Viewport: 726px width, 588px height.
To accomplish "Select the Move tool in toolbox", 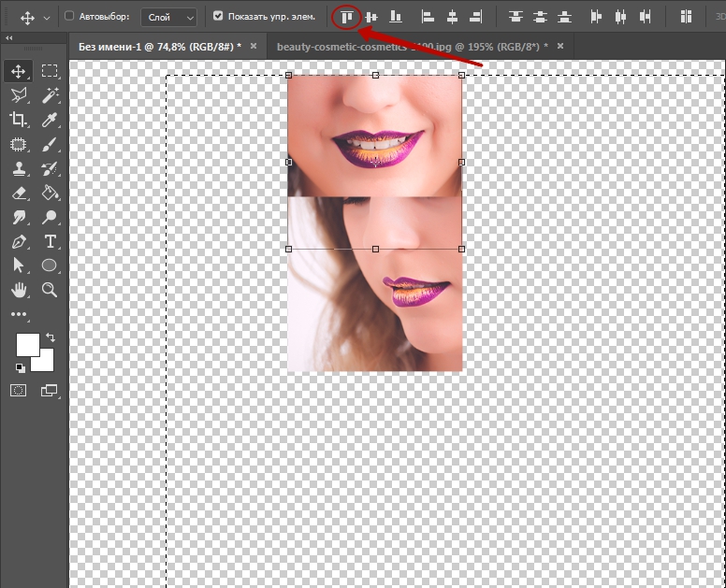I will pos(18,71).
